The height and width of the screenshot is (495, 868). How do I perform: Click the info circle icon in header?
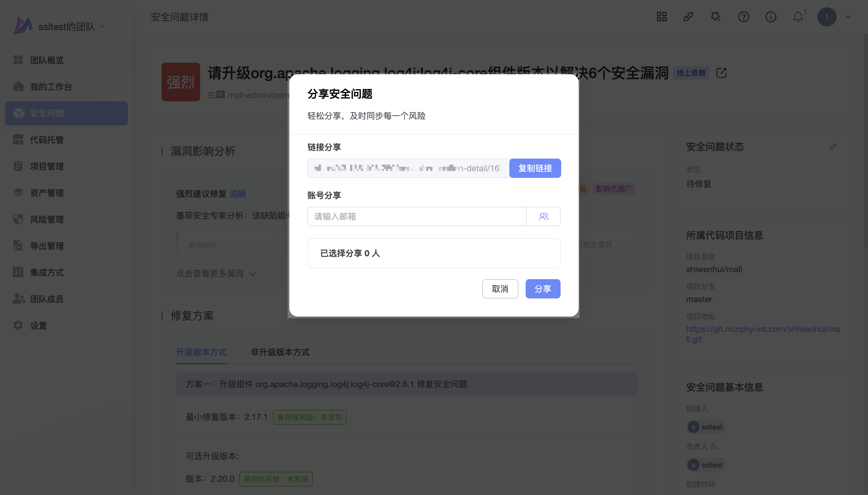click(770, 17)
